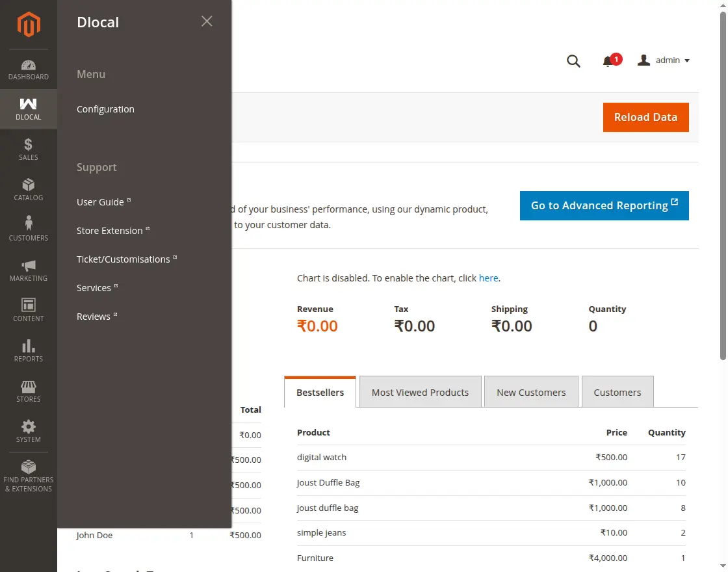Open the global search magnifier
The height and width of the screenshot is (572, 728).
coord(573,60)
